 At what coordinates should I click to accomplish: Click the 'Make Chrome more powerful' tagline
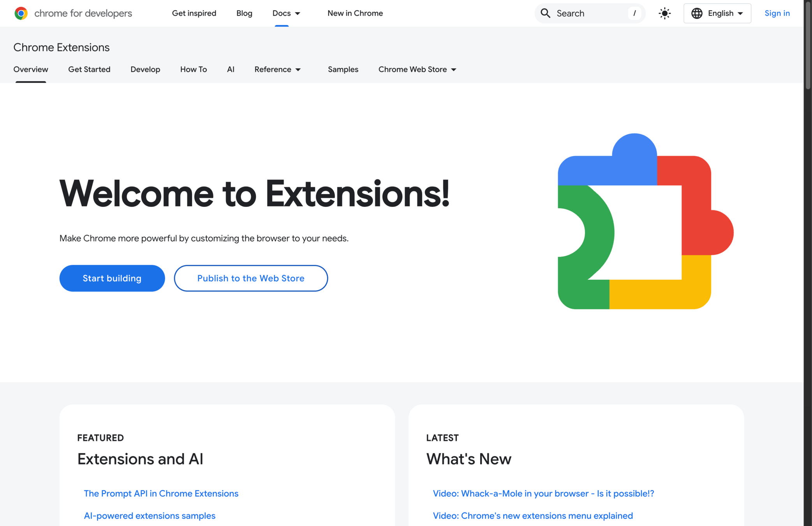[x=204, y=238]
